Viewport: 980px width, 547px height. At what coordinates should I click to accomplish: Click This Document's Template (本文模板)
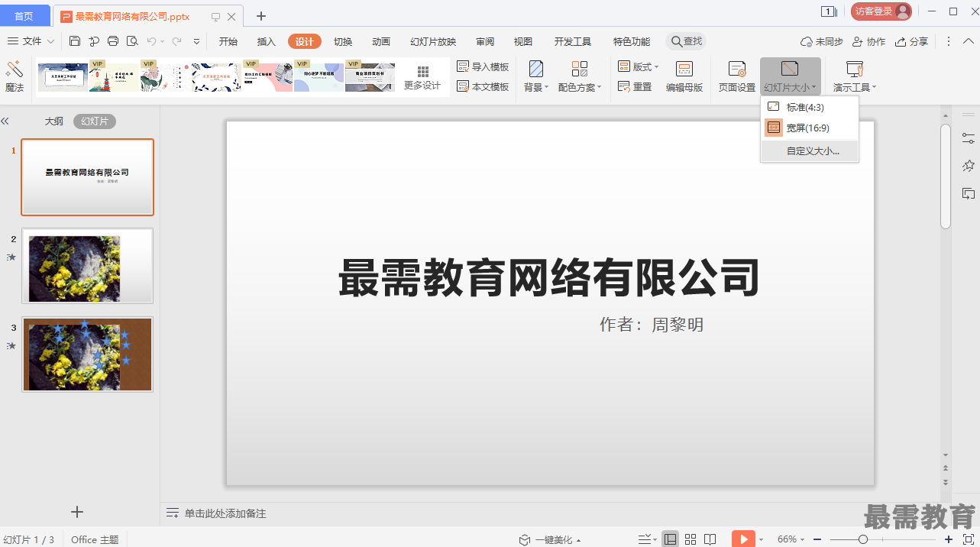coord(483,87)
